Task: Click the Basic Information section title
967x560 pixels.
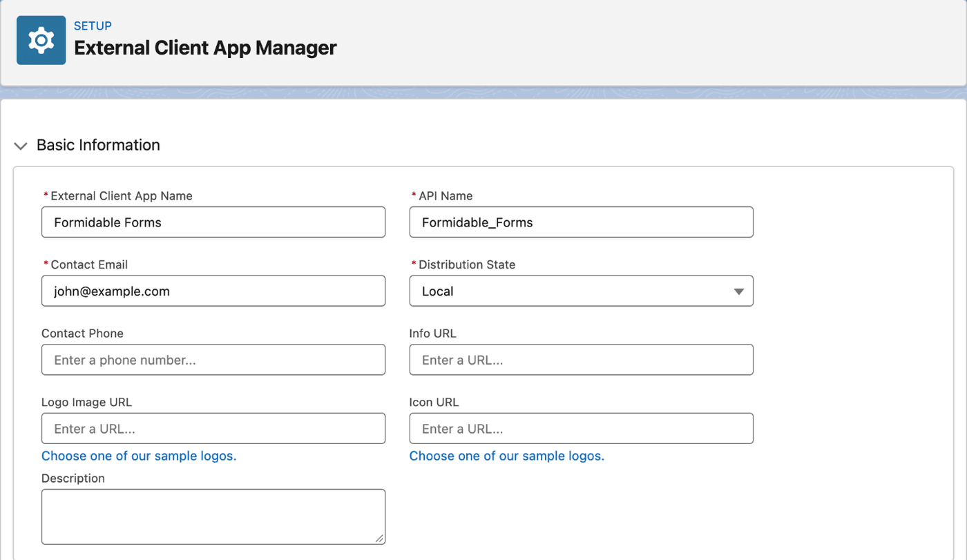Action: click(98, 145)
